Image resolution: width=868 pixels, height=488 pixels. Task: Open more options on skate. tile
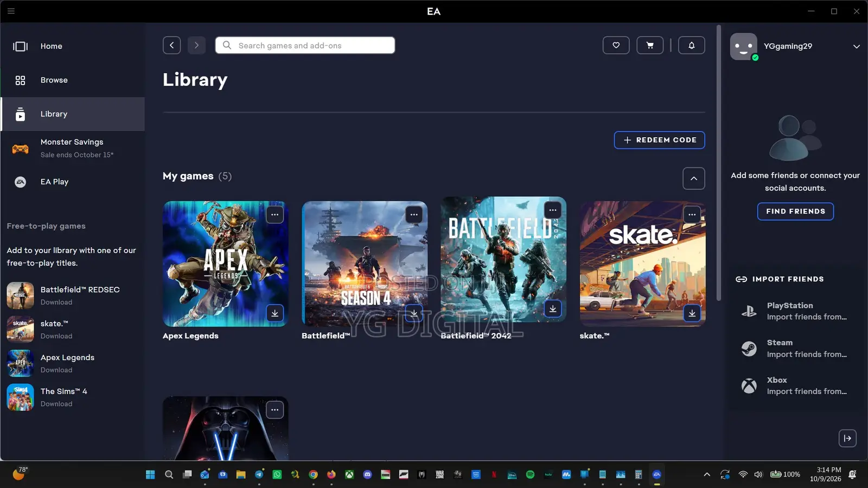[x=692, y=215]
